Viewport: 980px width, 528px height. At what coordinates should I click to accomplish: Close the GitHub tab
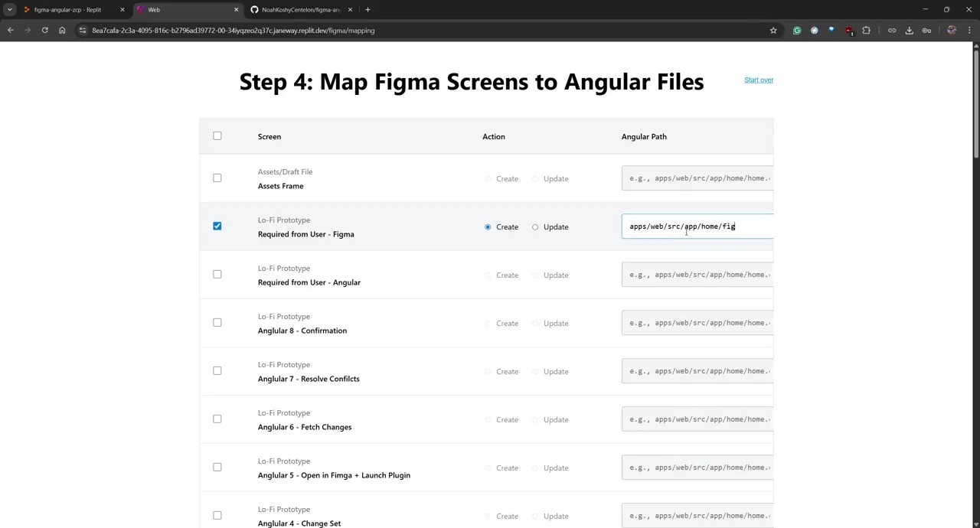pos(350,10)
